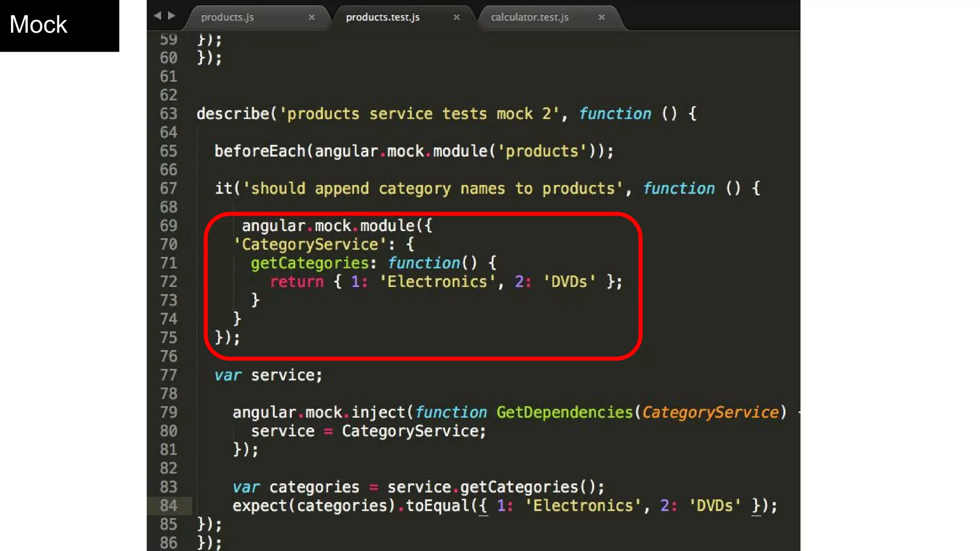Click 'expect(categories)' on line 84

tap(314, 506)
